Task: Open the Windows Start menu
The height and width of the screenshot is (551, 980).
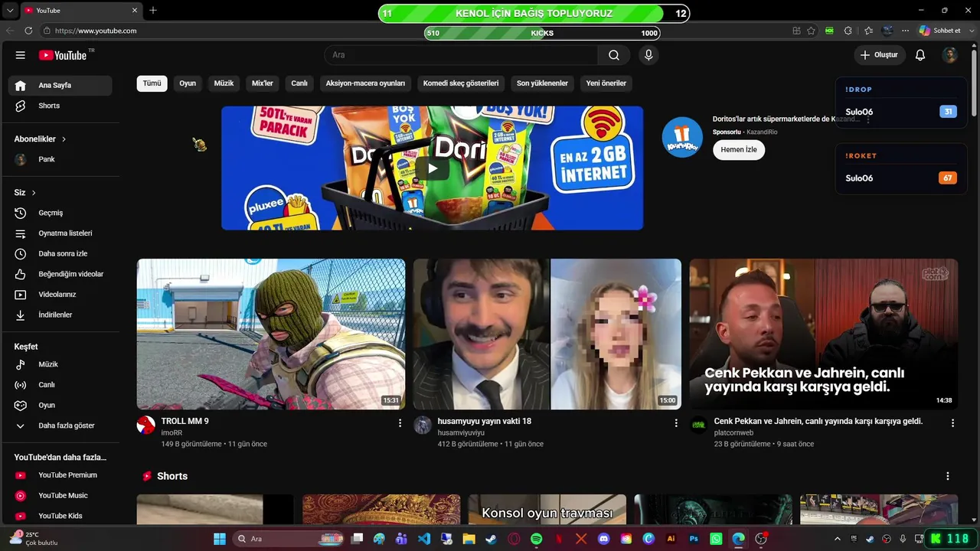Action: [220, 539]
